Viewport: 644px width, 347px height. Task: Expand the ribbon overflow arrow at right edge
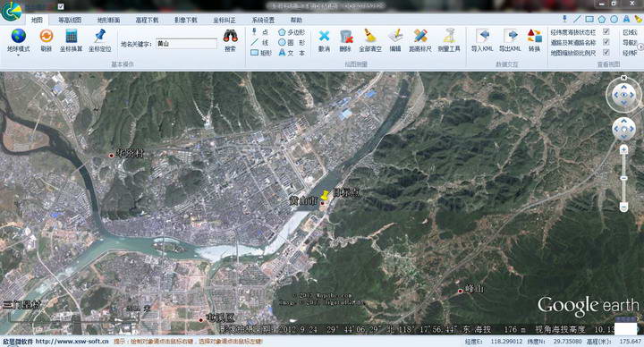640,47
